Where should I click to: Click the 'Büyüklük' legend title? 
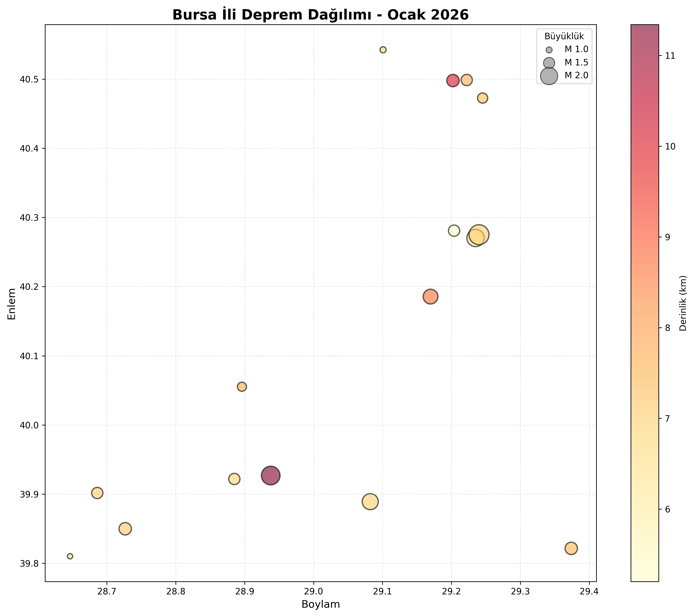564,36
